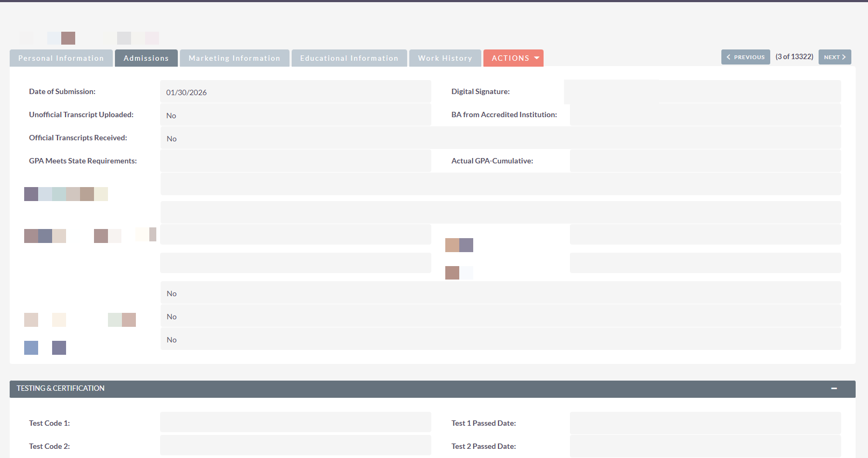The image size is (868, 458).
Task: Open the Marketing Information tab
Action: [234, 58]
